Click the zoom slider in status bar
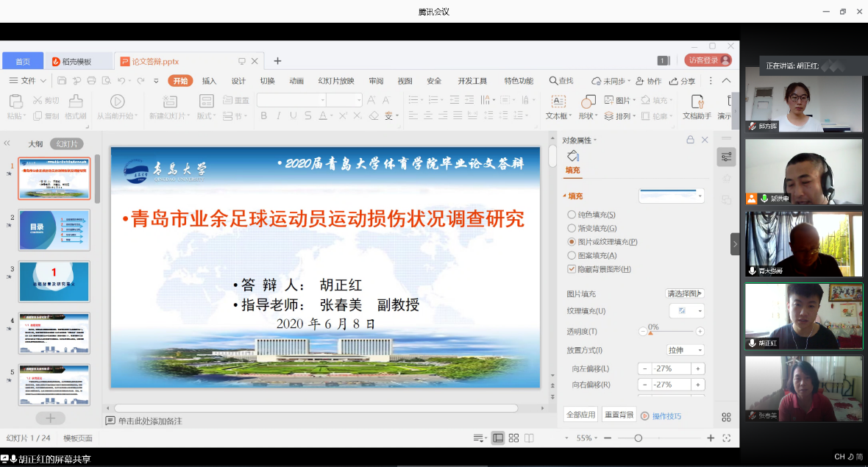The height and width of the screenshot is (467, 868). point(638,438)
